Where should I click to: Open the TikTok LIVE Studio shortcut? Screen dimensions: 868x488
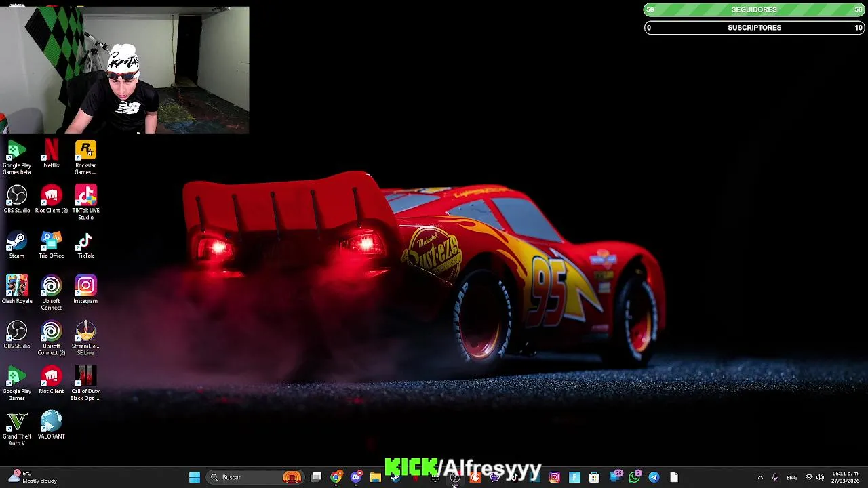point(85,203)
